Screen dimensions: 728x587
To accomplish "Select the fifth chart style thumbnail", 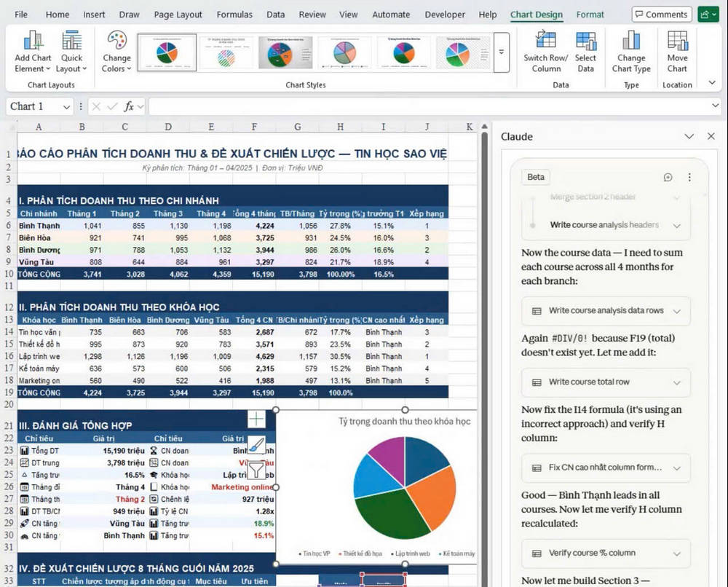I will tap(404, 52).
